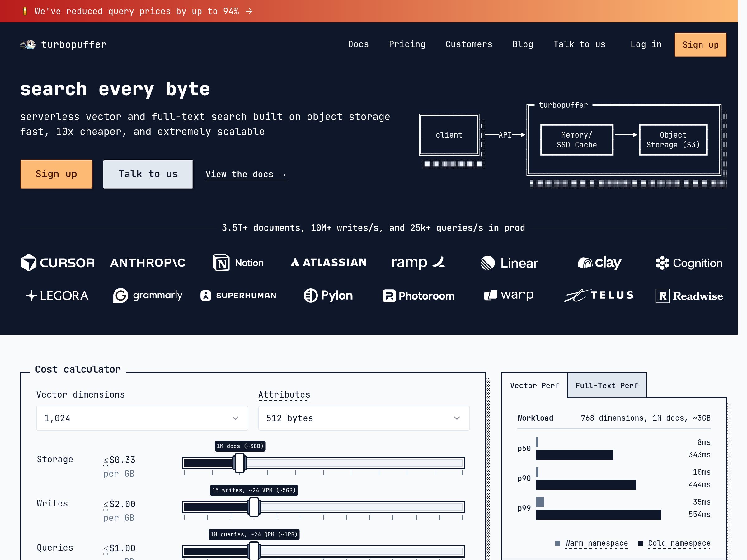Open the Vector dimensions 1,024 dropdown
The height and width of the screenshot is (560, 747).
click(142, 418)
